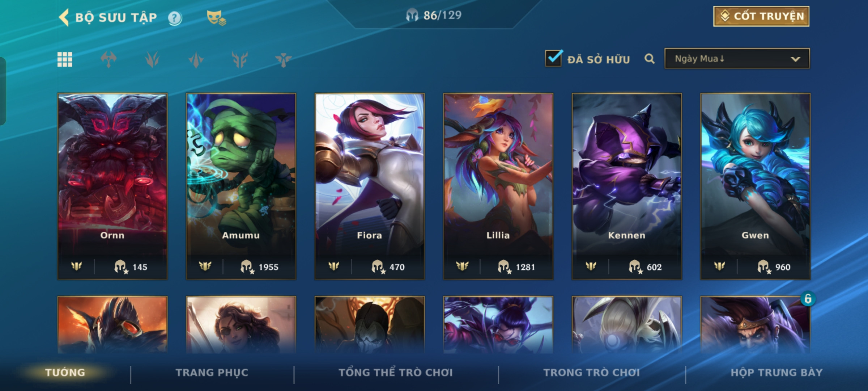Filter by the third role icon
Screen dimensions: 868x391
(196, 59)
